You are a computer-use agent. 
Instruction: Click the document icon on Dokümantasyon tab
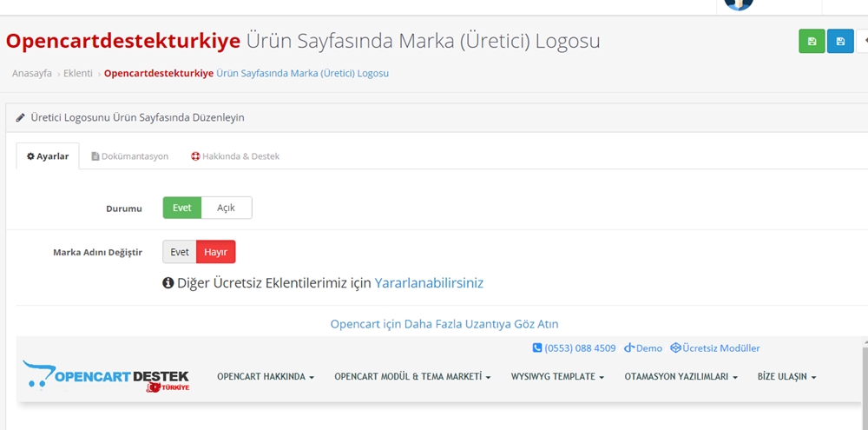(95, 156)
